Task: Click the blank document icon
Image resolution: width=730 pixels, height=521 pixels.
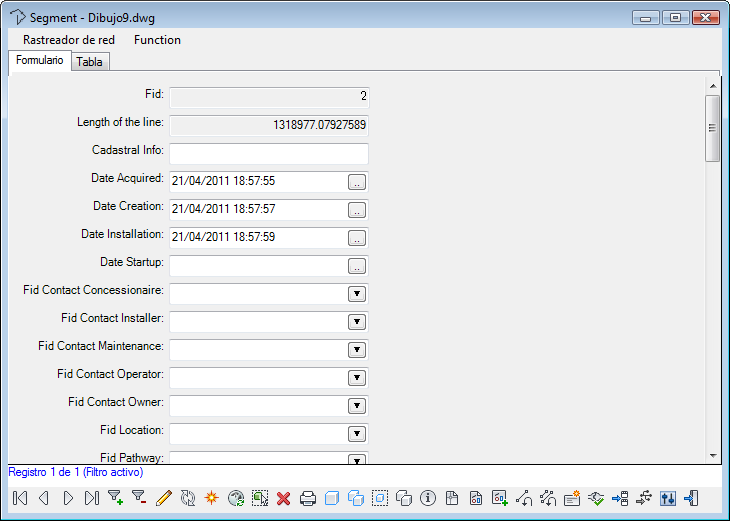Action: pos(452,498)
